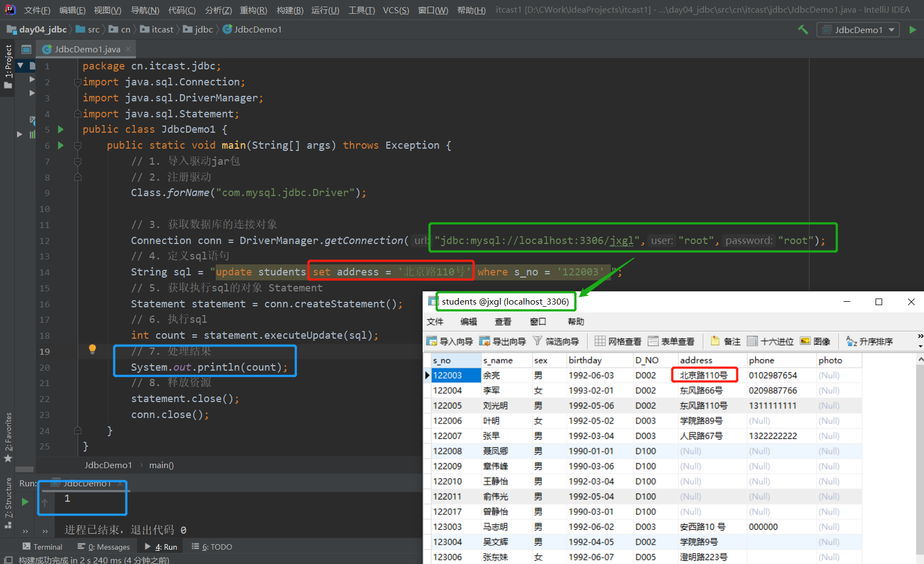Expand the second project tree node

coord(32,79)
